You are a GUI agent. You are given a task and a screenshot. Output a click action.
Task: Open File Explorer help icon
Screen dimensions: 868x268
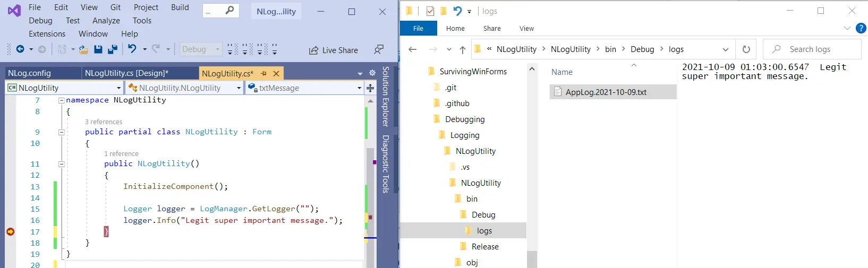click(x=861, y=29)
